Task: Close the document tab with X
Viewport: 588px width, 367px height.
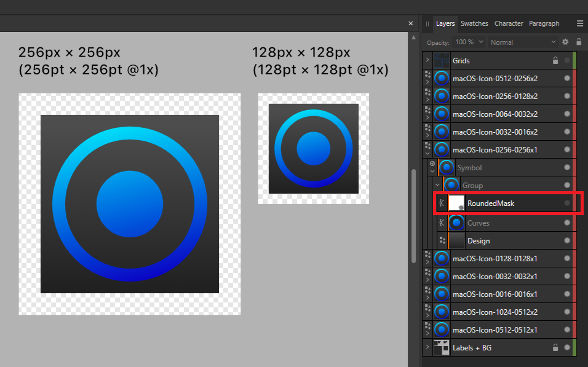Action: 411,23
